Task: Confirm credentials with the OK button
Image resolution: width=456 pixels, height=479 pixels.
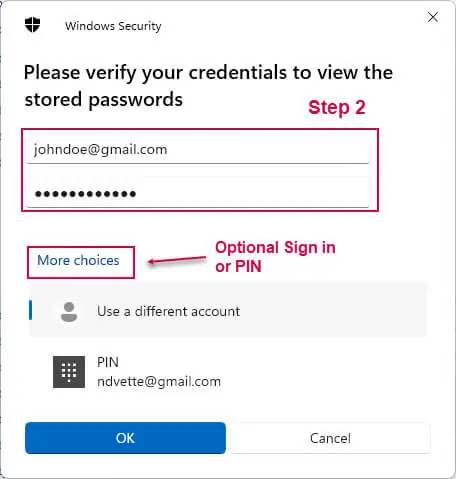Action: (125, 438)
